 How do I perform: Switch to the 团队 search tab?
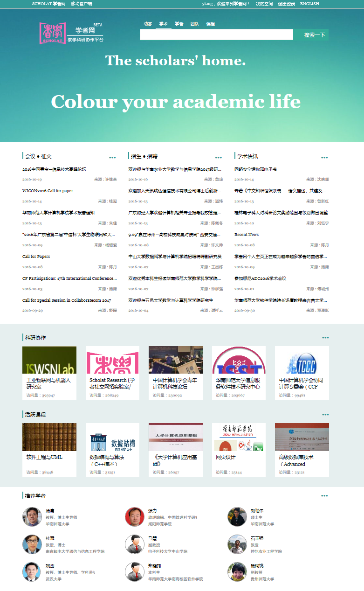click(195, 24)
